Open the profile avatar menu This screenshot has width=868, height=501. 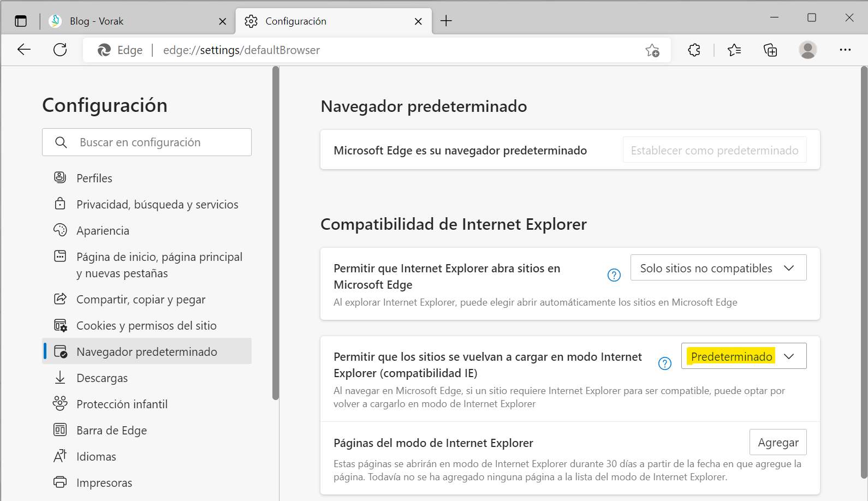coord(807,50)
